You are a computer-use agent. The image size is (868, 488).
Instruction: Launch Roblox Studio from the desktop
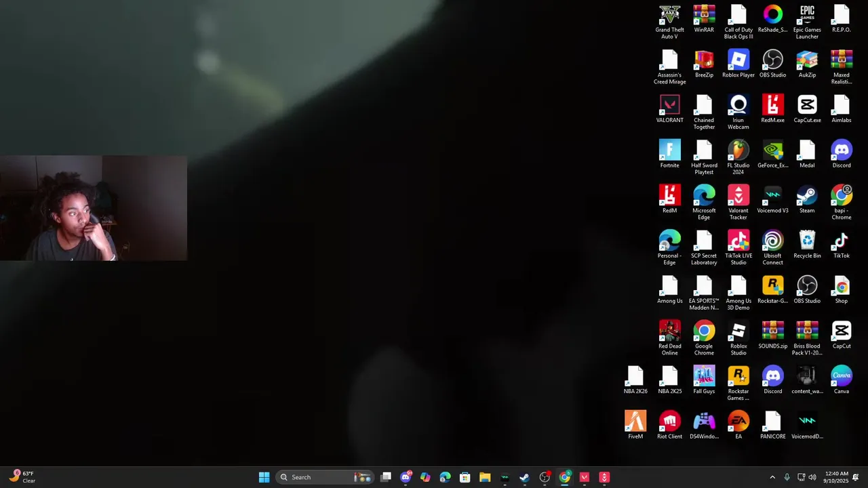tap(738, 338)
